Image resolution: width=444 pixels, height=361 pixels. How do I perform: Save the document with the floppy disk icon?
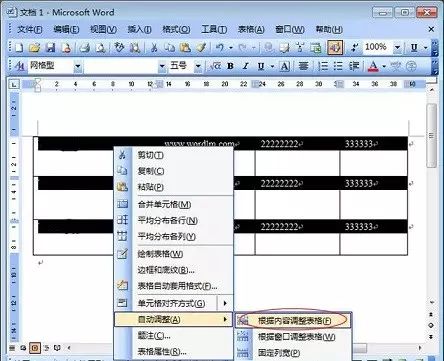click(x=50, y=48)
